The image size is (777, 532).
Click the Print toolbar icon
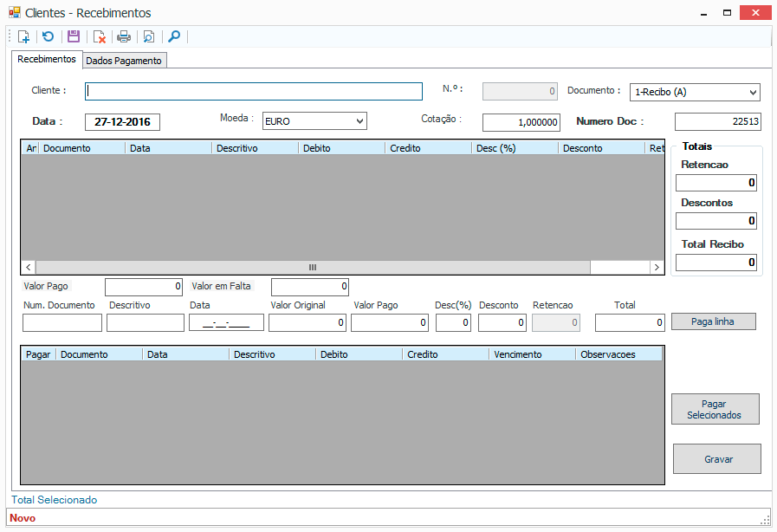coord(124,36)
